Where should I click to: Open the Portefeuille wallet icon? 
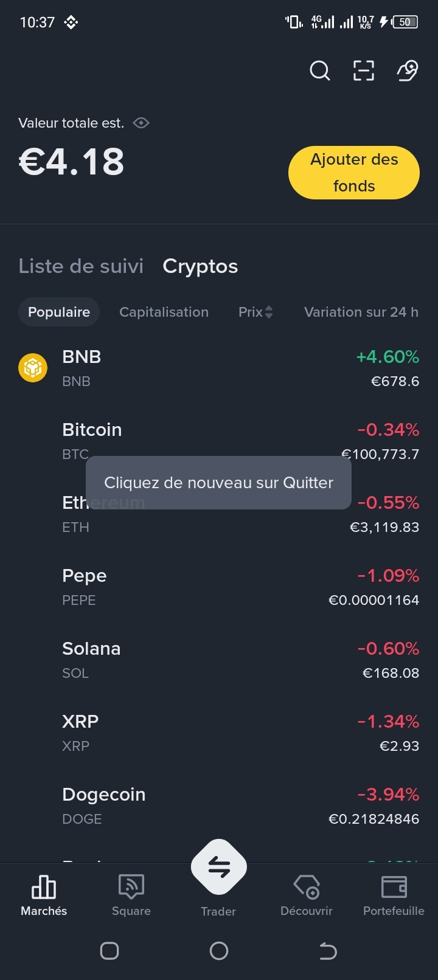click(x=394, y=887)
